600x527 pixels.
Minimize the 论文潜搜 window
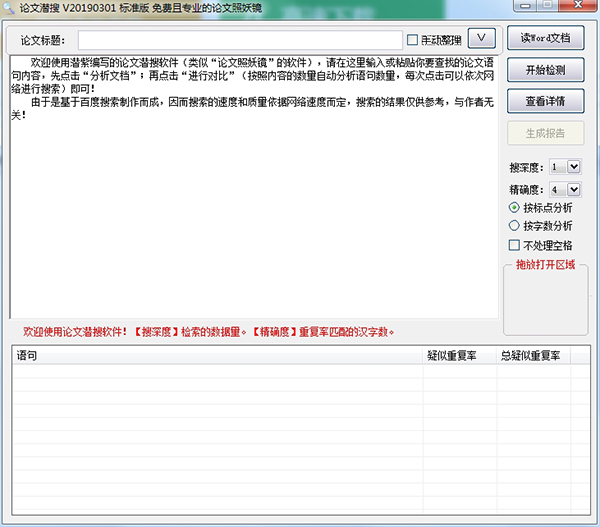pos(525,5)
